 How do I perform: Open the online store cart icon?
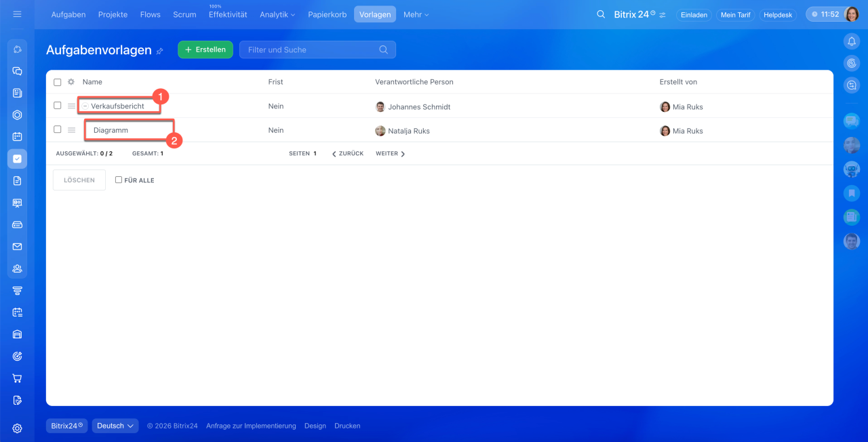pyautogui.click(x=18, y=378)
